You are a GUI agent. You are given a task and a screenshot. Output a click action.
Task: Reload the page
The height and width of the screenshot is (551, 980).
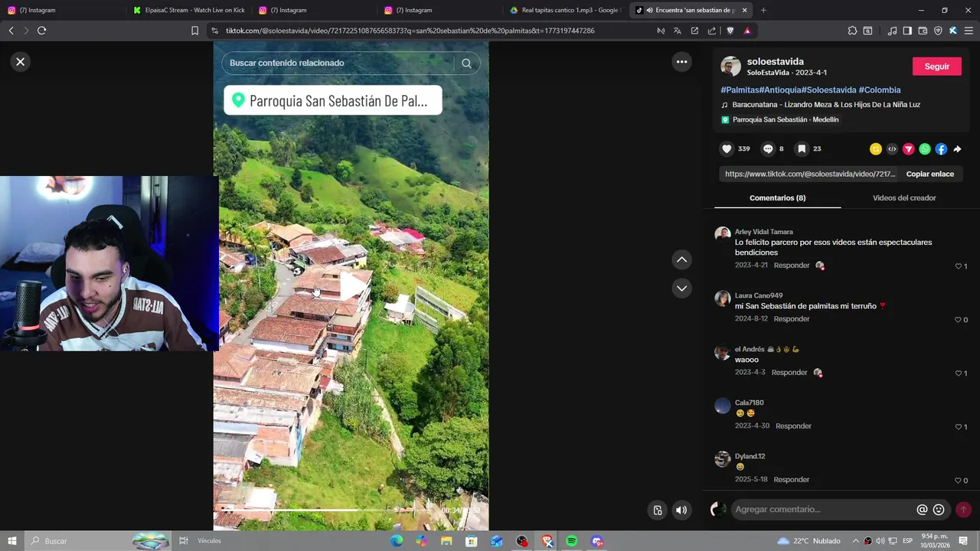pos(41,31)
